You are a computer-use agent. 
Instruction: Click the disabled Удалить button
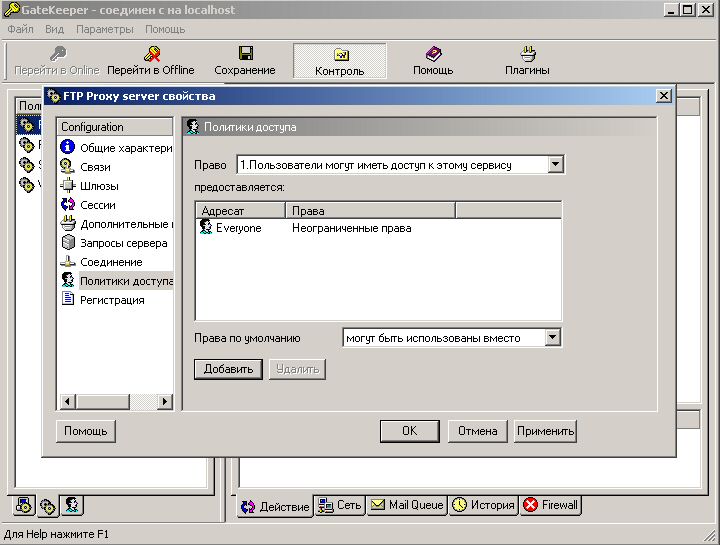[298, 369]
